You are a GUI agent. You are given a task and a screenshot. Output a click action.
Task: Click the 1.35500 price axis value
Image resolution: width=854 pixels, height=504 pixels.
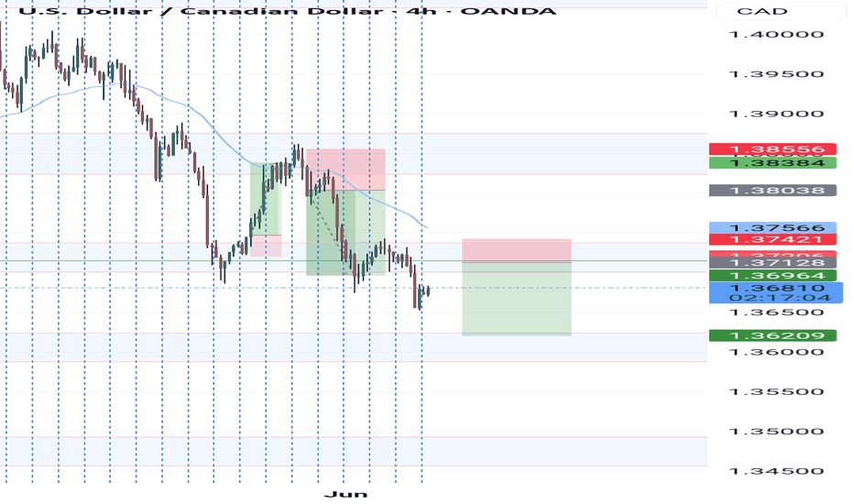click(776, 392)
